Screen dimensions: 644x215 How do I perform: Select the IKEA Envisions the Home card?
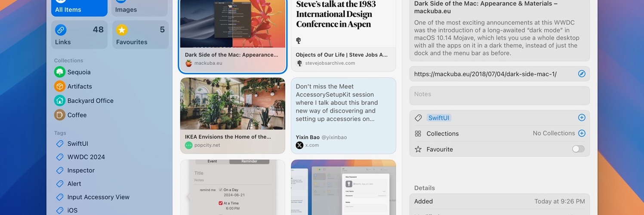click(x=233, y=116)
